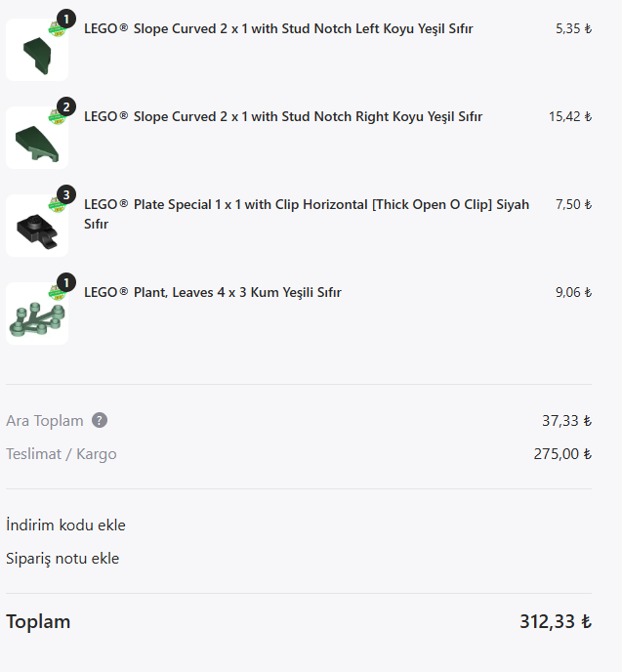This screenshot has width=622, height=672.
Task: Click quantity badge 3 on Plate Special item
Action: [66, 194]
